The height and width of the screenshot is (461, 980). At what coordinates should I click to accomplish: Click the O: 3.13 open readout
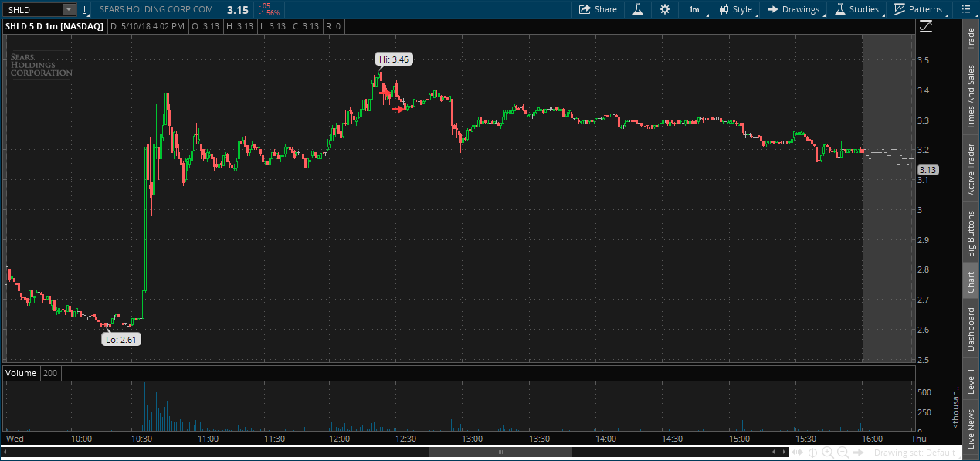(205, 26)
